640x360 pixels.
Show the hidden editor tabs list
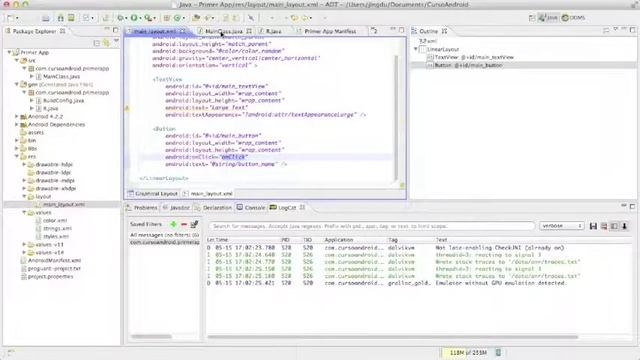pyautogui.click(x=373, y=31)
